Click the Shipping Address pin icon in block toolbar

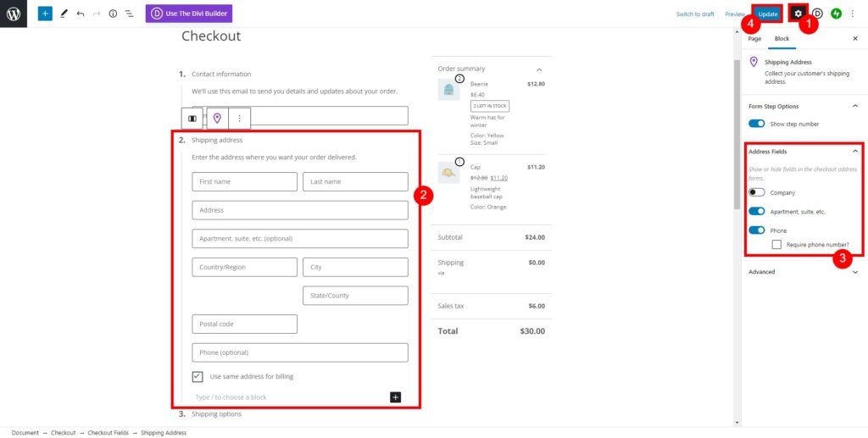217,119
